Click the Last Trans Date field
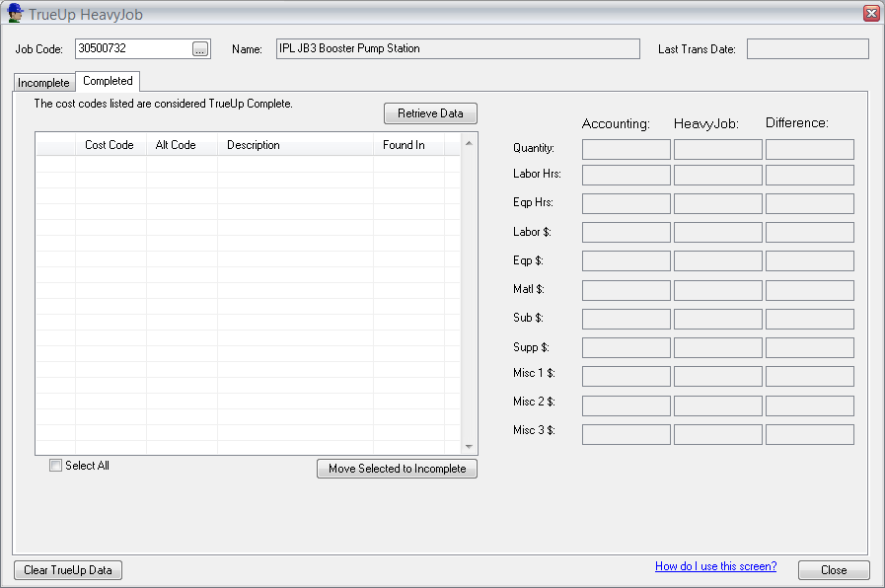 pos(808,48)
